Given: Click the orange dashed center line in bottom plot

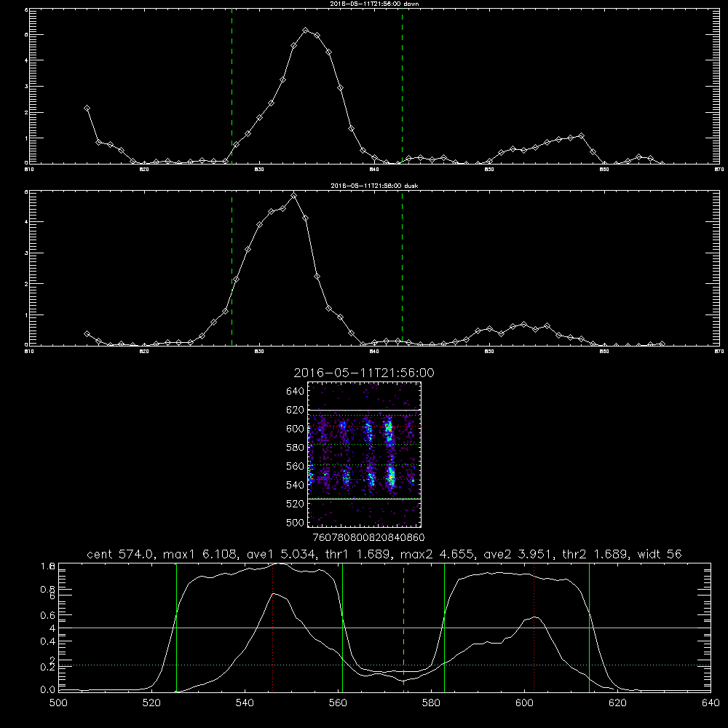Looking at the screenshot, I should (403, 627).
